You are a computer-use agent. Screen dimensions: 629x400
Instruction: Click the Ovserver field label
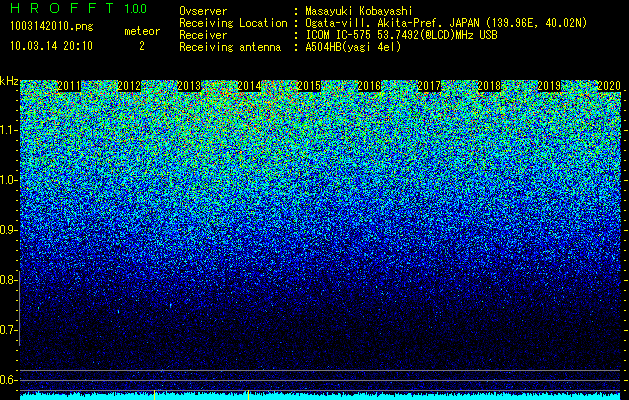203,11
